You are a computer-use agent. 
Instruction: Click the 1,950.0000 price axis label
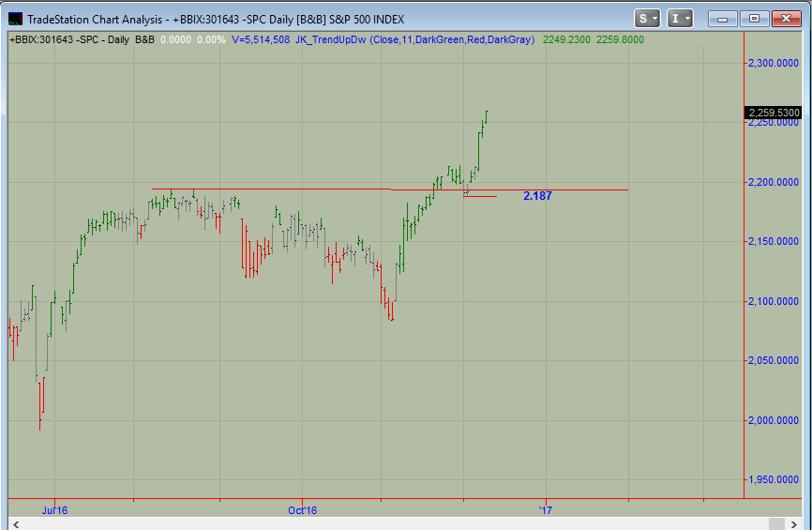click(x=774, y=479)
